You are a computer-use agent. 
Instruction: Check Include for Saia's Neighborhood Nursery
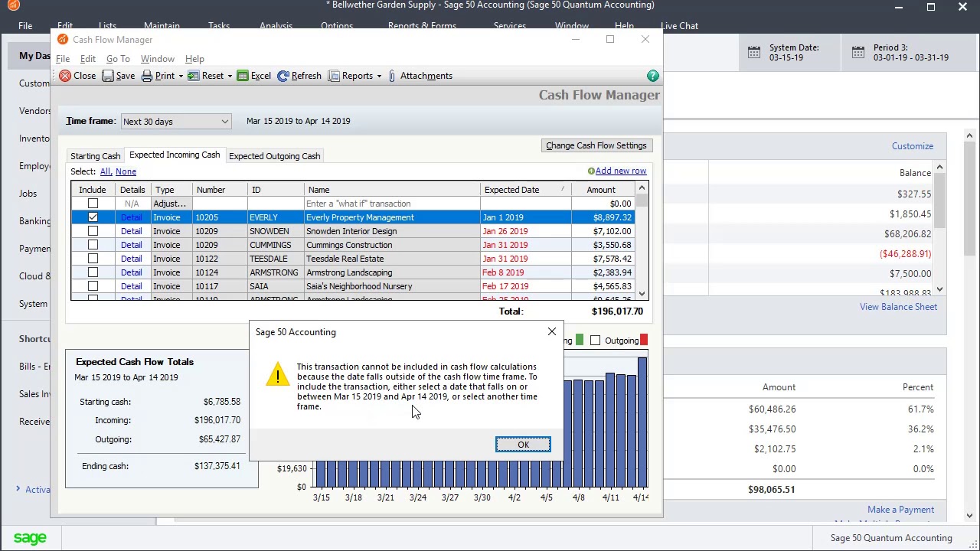tap(93, 286)
